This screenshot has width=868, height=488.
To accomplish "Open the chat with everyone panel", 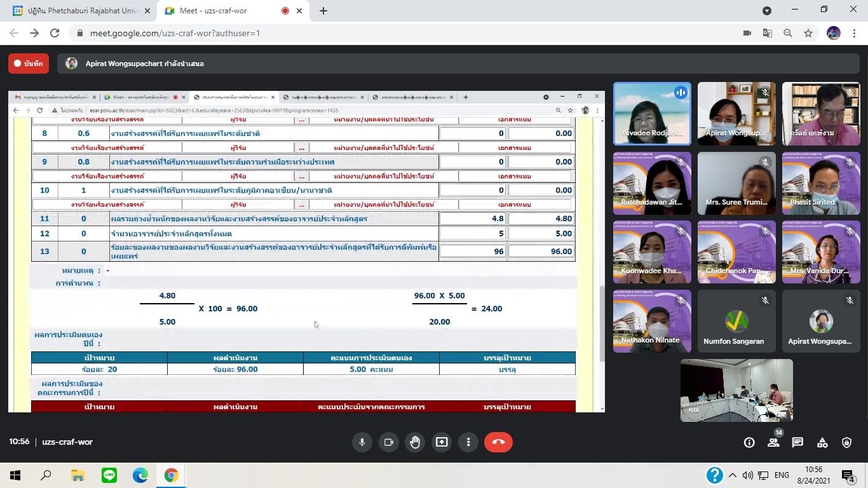I will (x=797, y=443).
